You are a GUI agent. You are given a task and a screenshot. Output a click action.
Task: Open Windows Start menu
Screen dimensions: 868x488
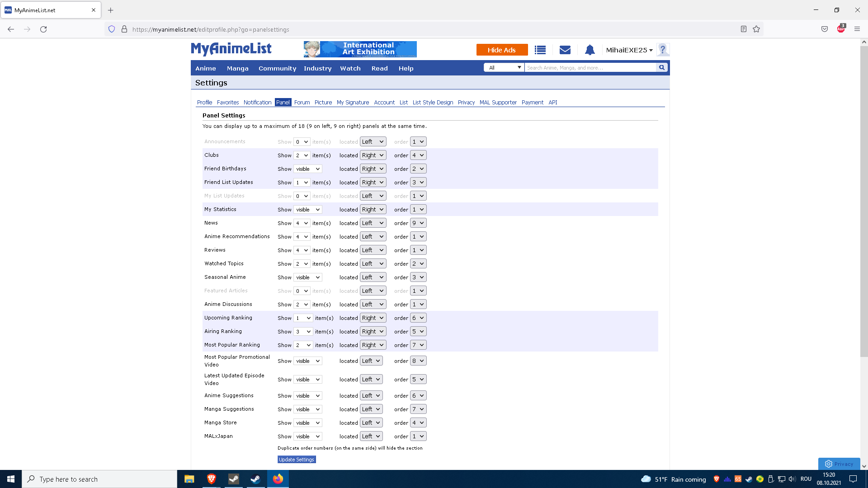[11, 479]
